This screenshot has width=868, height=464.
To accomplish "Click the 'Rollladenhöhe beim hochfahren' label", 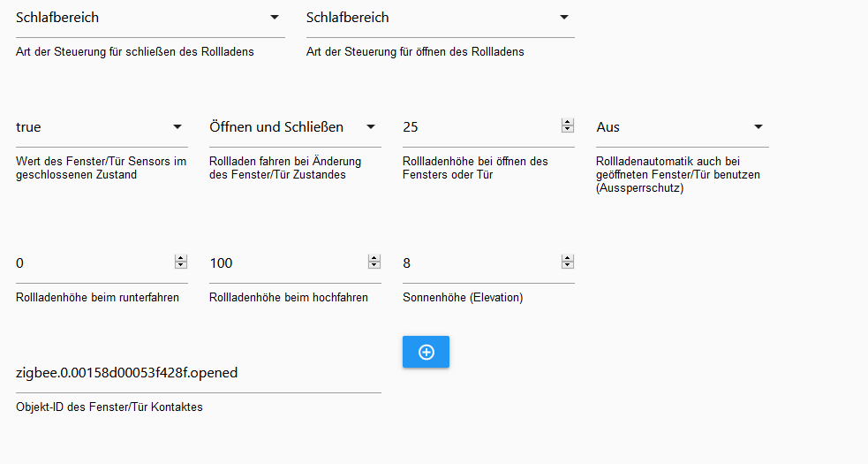I will pos(289,298).
